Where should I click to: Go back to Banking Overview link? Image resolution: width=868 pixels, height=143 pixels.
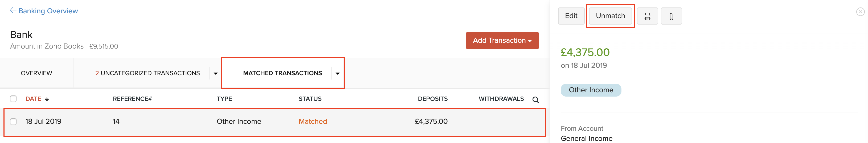click(48, 11)
